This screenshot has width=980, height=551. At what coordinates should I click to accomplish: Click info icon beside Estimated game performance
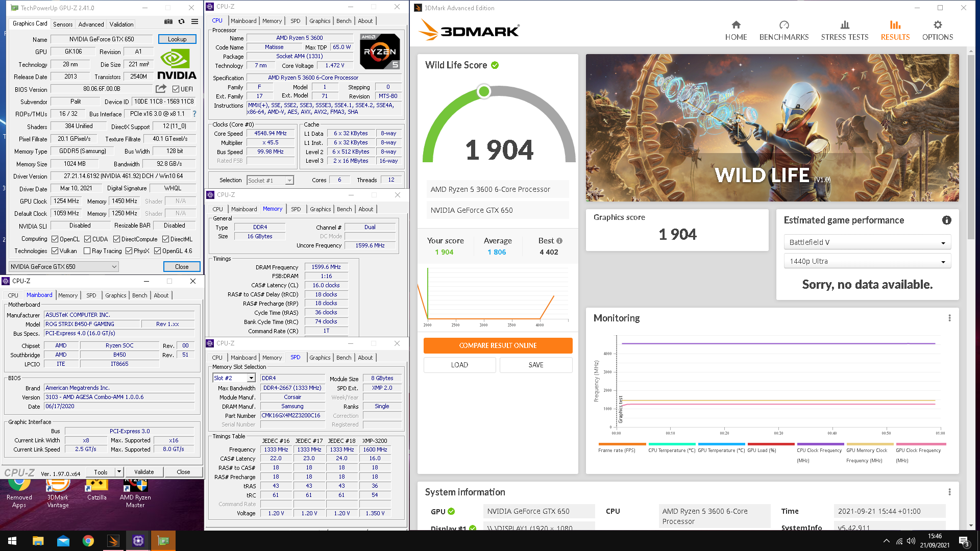tap(946, 220)
